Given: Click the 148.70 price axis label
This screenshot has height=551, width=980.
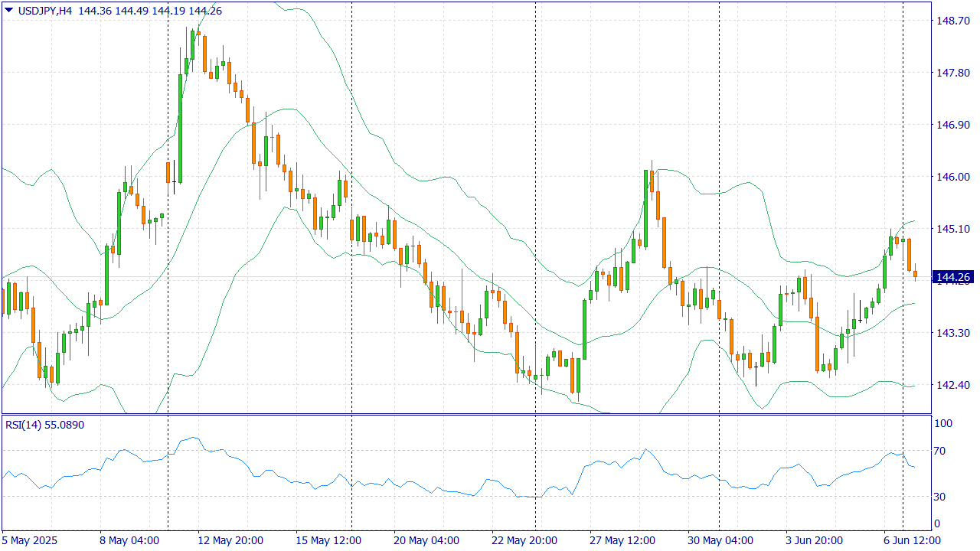Looking at the screenshot, I should (x=954, y=21).
